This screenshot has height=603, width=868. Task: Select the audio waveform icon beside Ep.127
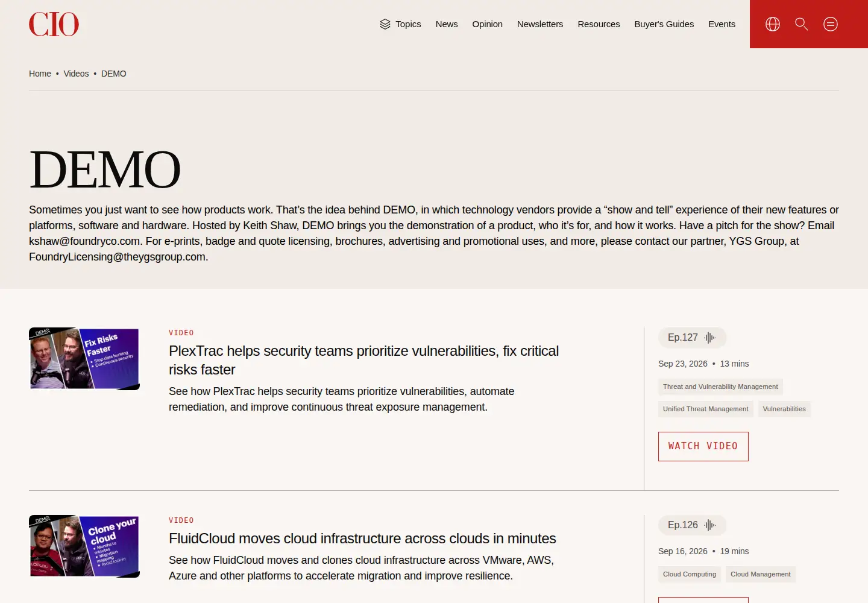point(710,338)
